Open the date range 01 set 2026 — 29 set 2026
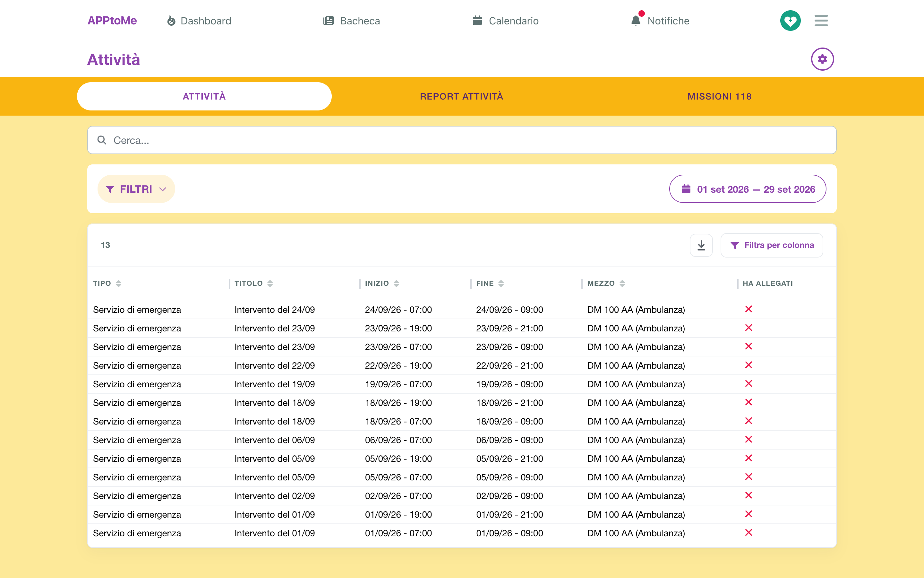 tap(748, 189)
